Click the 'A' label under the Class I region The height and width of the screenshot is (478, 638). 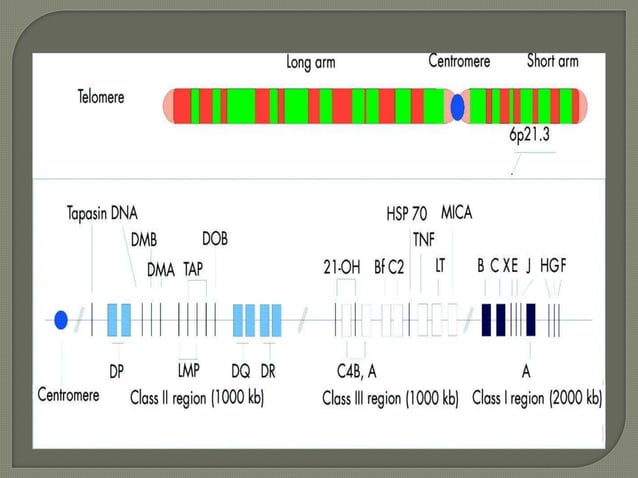pos(526,371)
